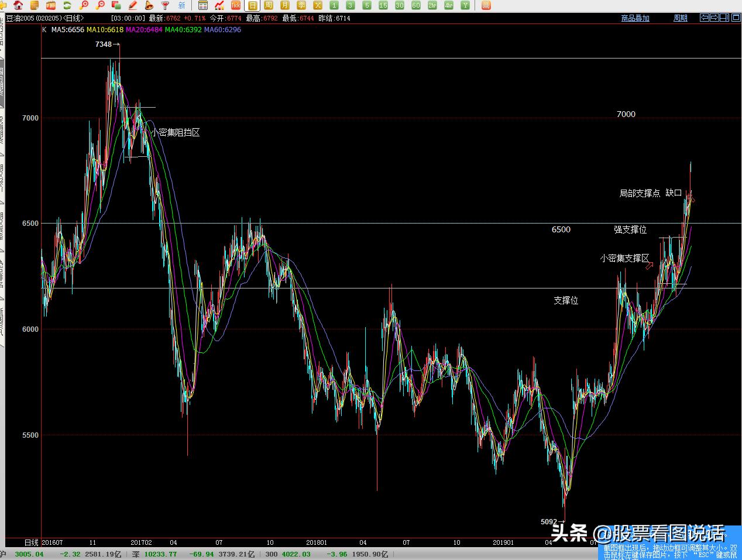The image size is (742, 560).
Task: Select the 强支撑位 annotation text
Action: [630, 229]
